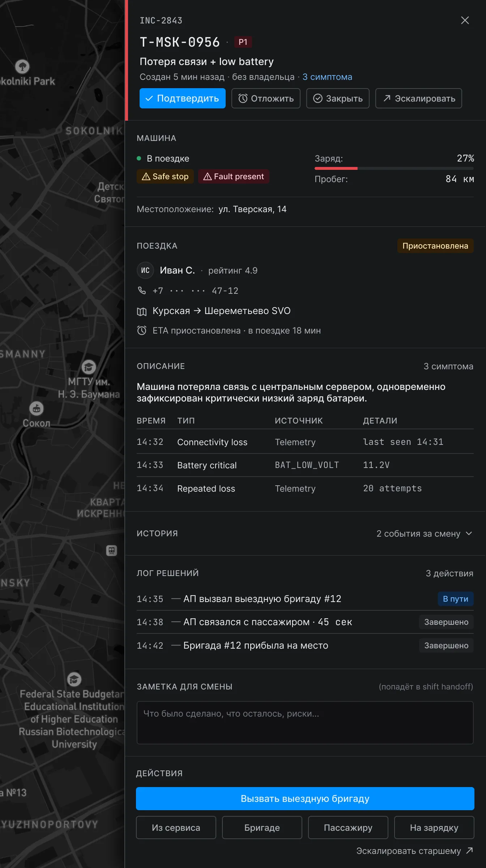Click the На зарядку action button

click(434, 828)
